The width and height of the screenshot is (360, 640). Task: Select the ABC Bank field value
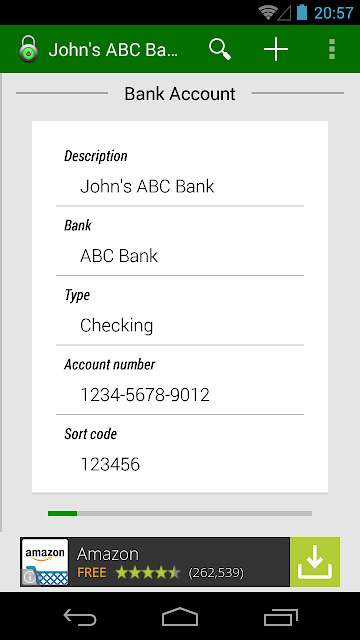pyautogui.click(x=119, y=256)
